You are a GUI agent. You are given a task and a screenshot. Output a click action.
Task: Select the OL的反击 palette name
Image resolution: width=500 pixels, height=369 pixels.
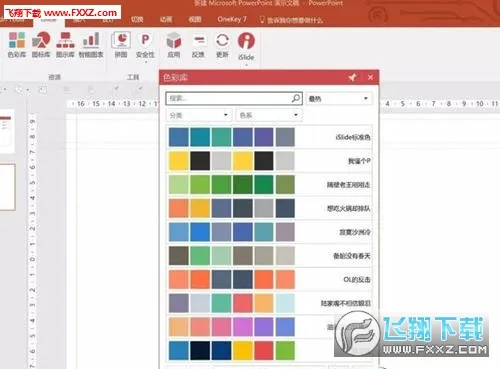click(357, 279)
